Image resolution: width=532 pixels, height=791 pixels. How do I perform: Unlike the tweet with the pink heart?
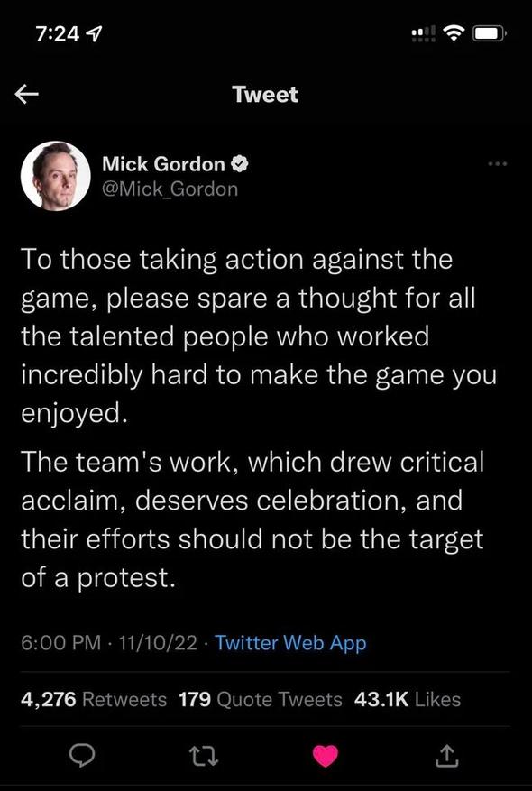(326, 757)
